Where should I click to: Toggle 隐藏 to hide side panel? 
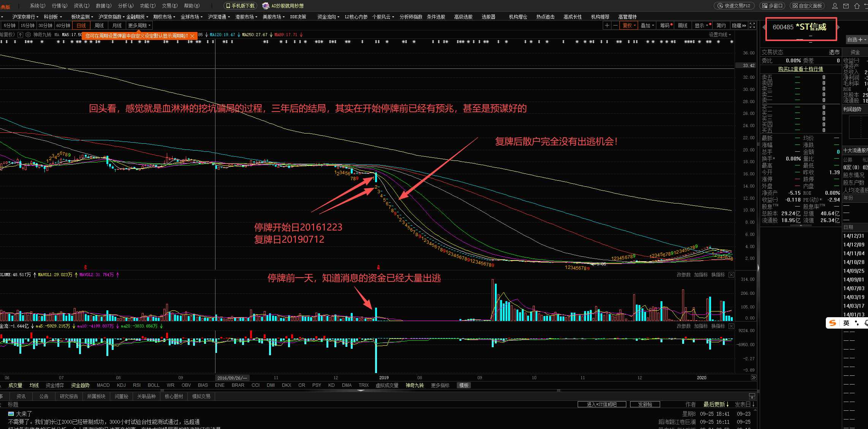pos(738,25)
